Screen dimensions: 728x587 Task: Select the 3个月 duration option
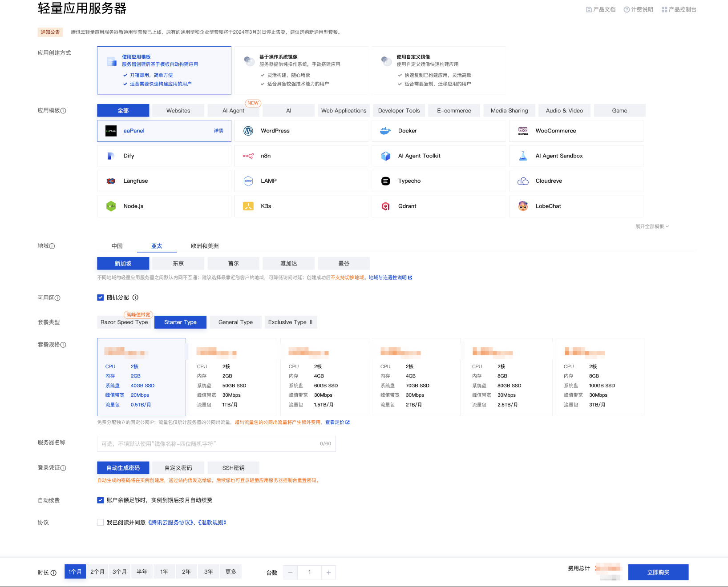tap(120, 572)
